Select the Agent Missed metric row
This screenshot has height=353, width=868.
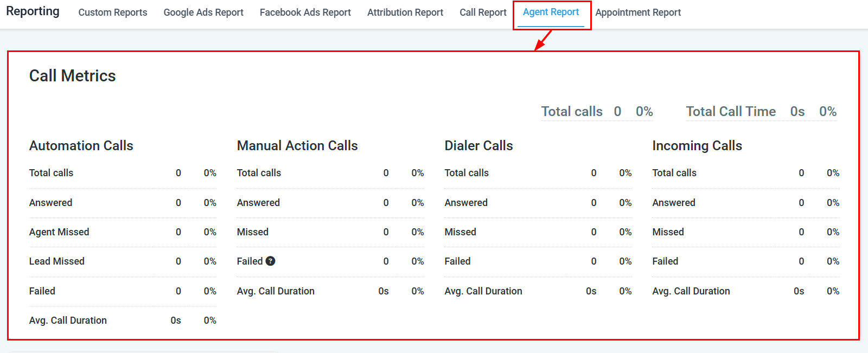tap(59, 232)
